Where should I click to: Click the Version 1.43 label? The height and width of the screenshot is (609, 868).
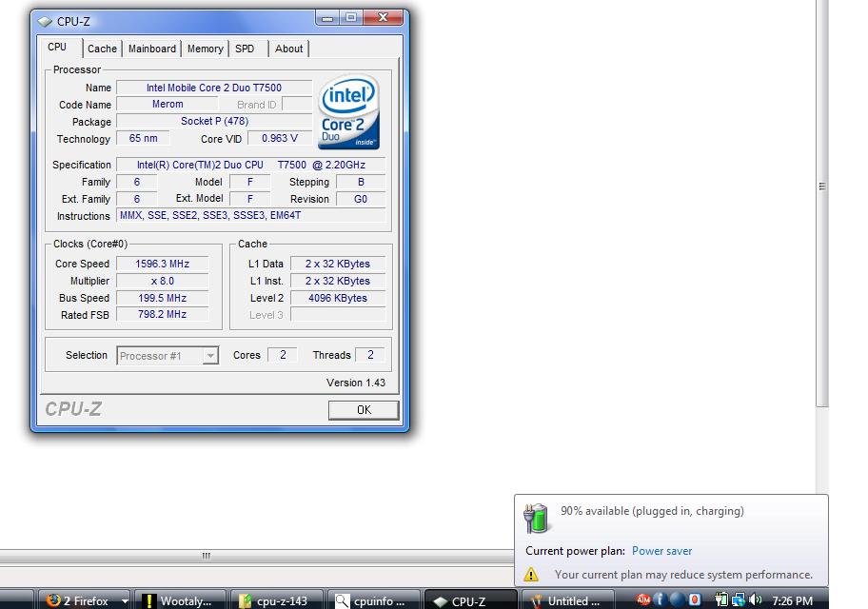pyautogui.click(x=355, y=383)
